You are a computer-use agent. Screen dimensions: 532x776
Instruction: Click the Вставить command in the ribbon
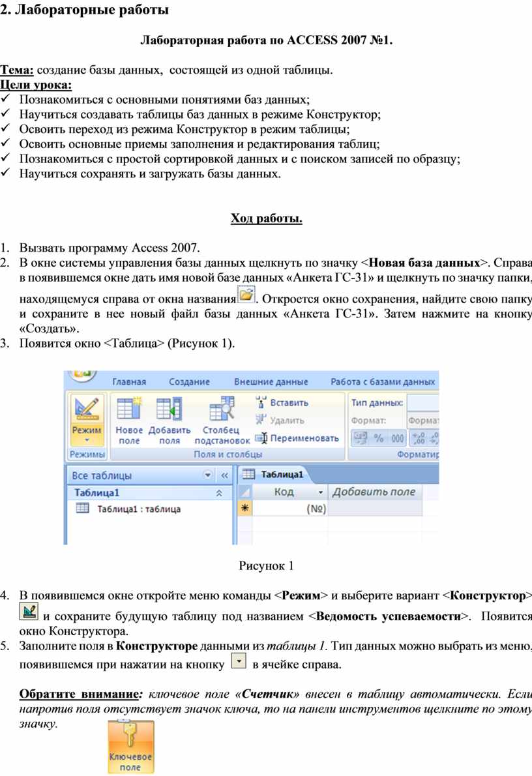282,403
